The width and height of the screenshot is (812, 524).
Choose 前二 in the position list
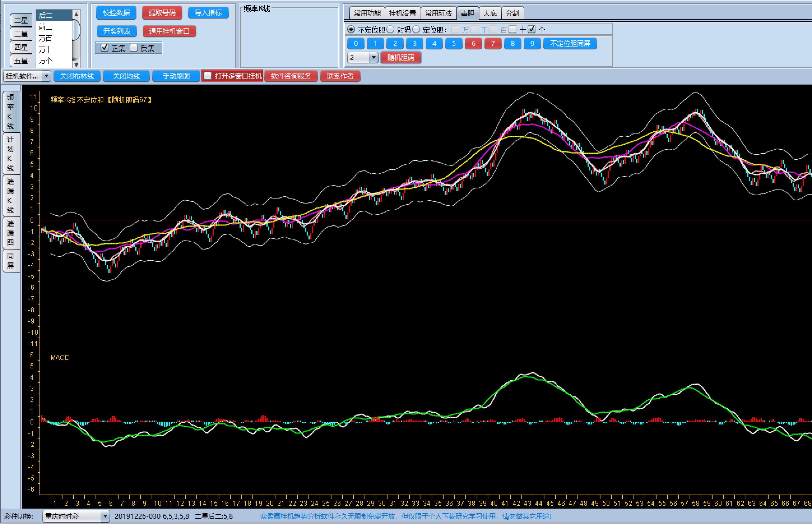pos(54,27)
